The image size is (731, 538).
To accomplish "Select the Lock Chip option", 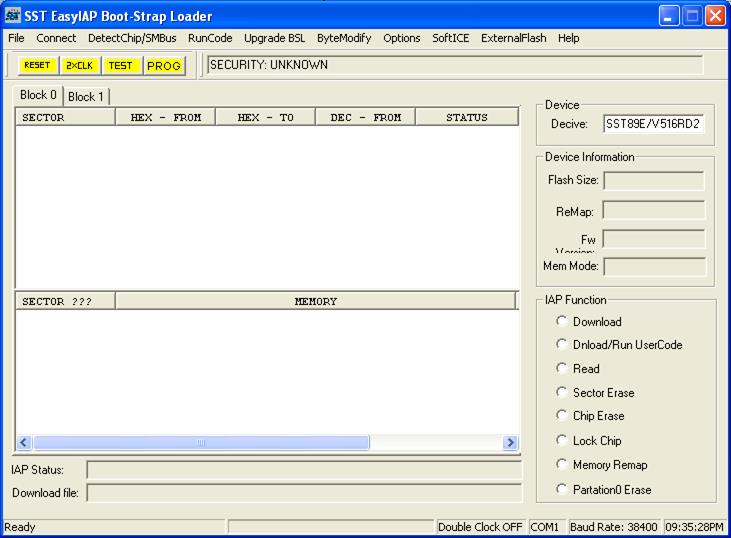I will (589, 441).
